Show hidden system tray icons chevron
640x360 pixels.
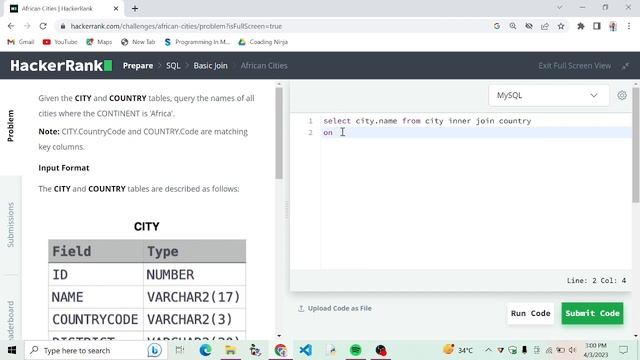coord(488,350)
